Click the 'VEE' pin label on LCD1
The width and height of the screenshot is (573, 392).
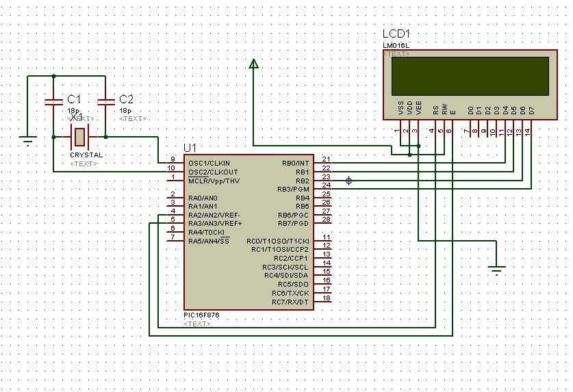pos(419,108)
